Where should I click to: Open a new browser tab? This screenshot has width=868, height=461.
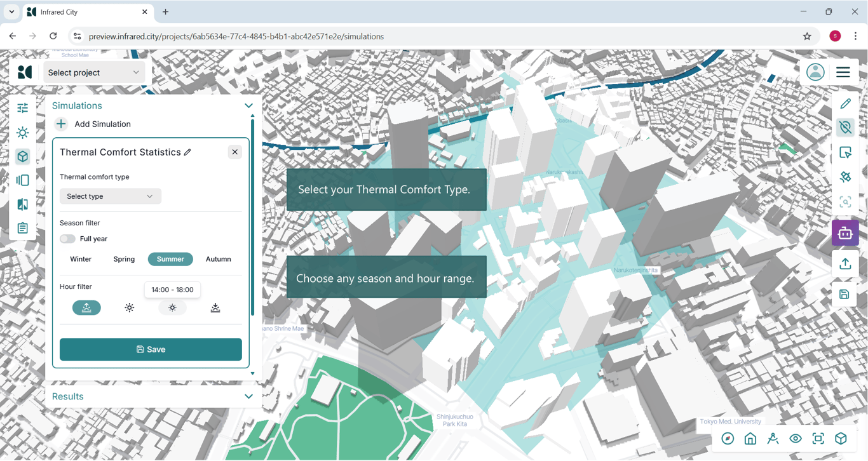[165, 11]
